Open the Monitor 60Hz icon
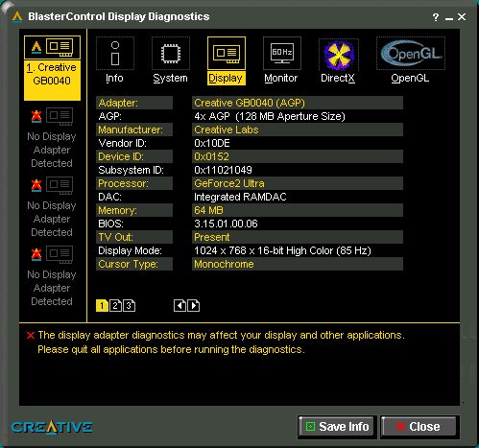 coord(282,53)
